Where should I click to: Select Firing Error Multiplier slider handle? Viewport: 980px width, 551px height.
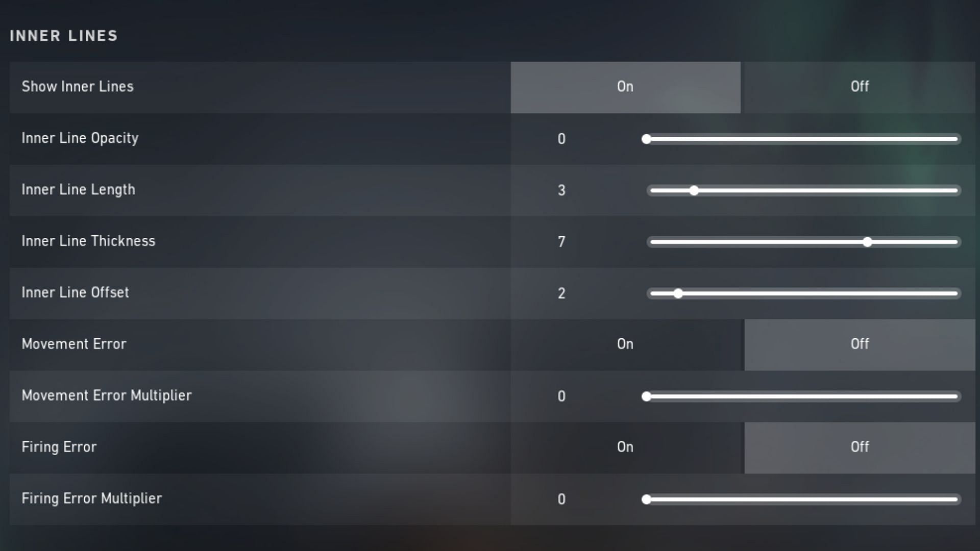[646, 499]
